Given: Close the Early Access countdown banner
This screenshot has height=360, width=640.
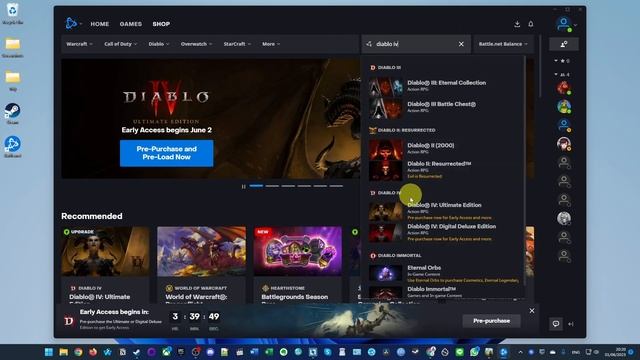Looking at the screenshot, I should 532,311.
